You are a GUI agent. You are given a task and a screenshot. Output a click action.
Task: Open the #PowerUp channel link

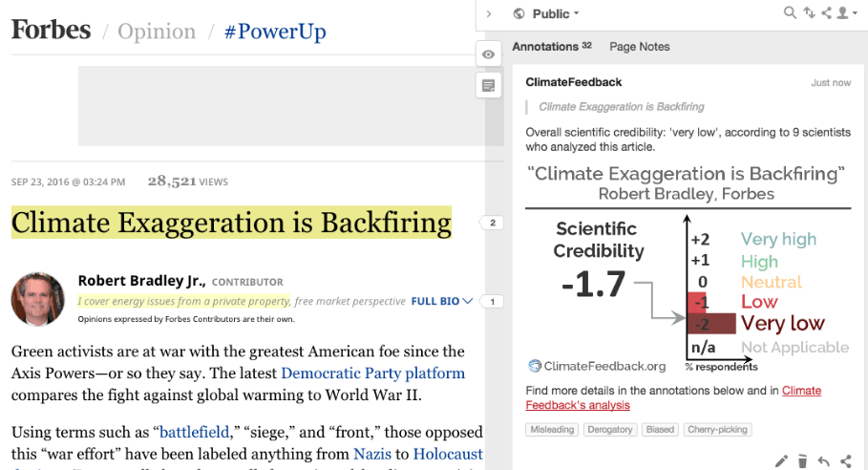275,32
